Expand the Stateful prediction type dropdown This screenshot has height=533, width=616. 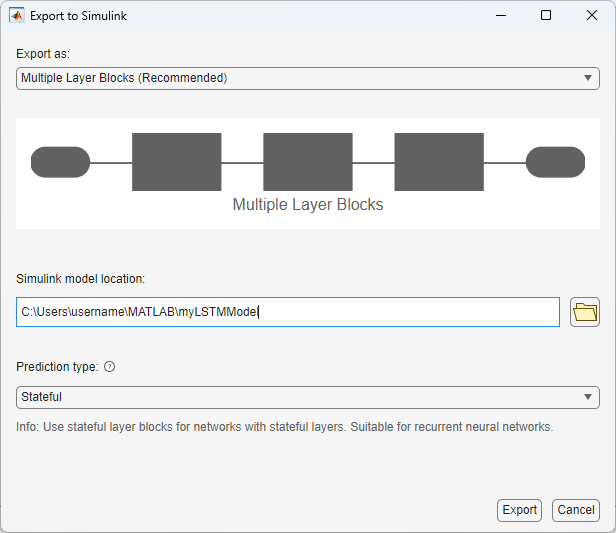pos(308,397)
